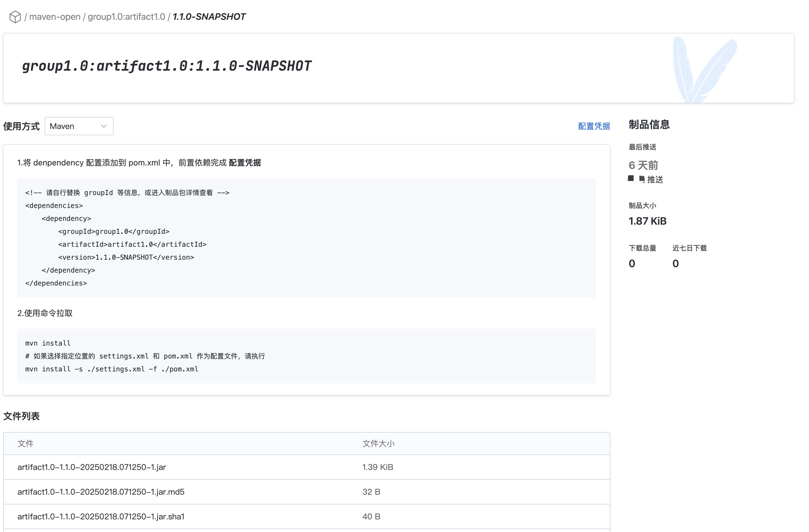The width and height of the screenshot is (809, 532).
Task: Go to group1.0:artifact1.0 breadcrumb
Action: pyautogui.click(x=126, y=17)
